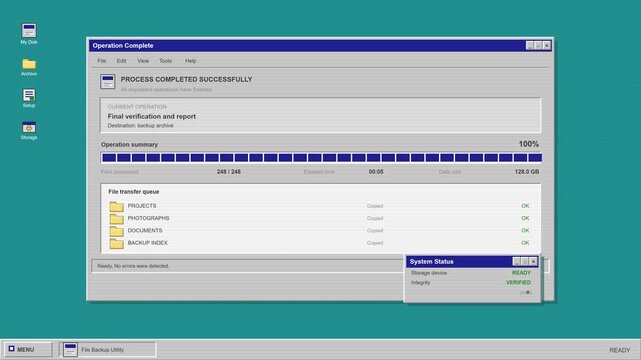The height and width of the screenshot is (360, 641).
Task: Click the Storage device READY status
Action: [x=521, y=273]
